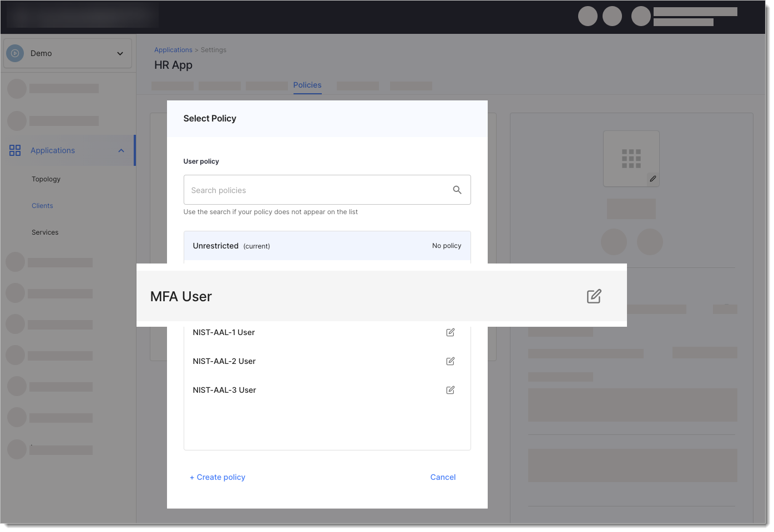Screen dimensions: 774x532
Task: Click the search magnifier icon
Action: coord(457,190)
